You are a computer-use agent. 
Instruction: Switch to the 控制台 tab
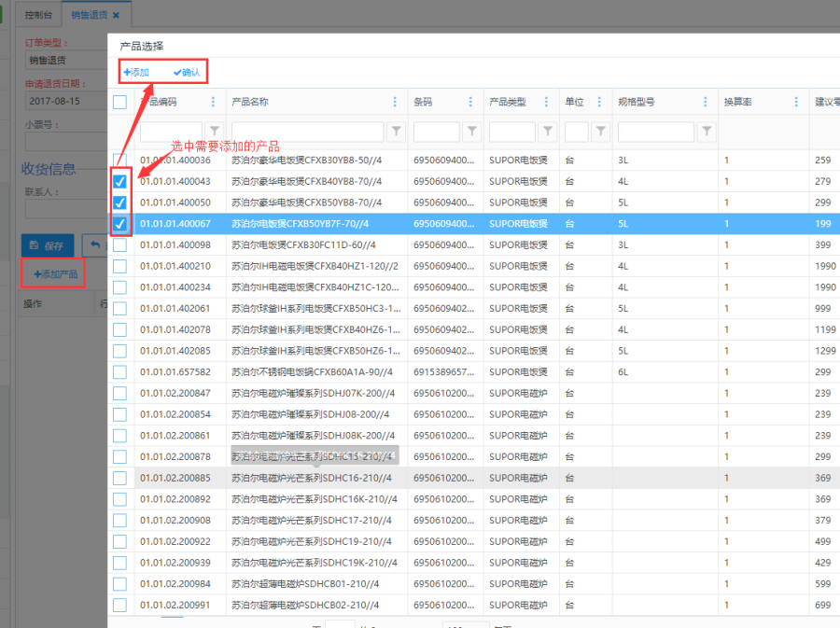pyautogui.click(x=38, y=15)
